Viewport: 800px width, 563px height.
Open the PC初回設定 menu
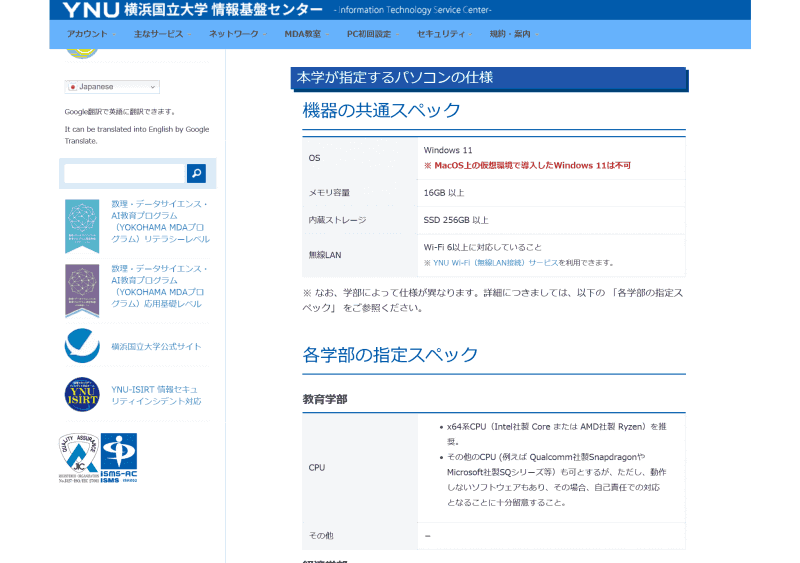coord(372,34)
